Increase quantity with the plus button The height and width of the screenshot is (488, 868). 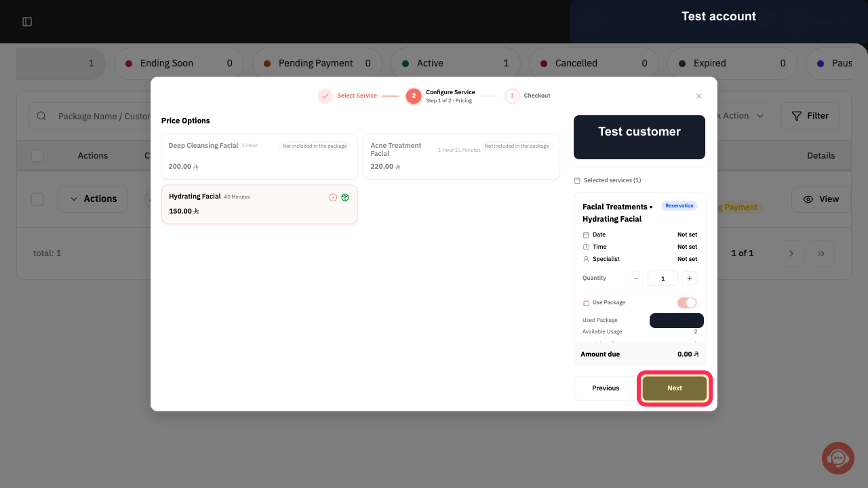coord(689,278)
